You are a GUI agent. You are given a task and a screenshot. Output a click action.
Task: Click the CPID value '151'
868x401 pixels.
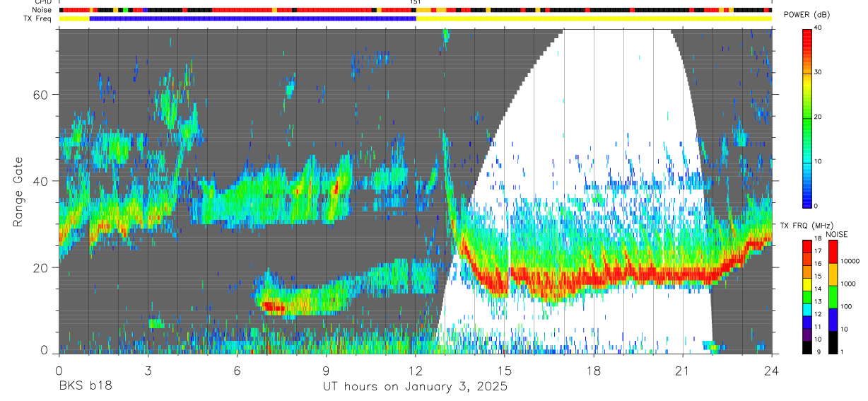click(x=416, y=2)
